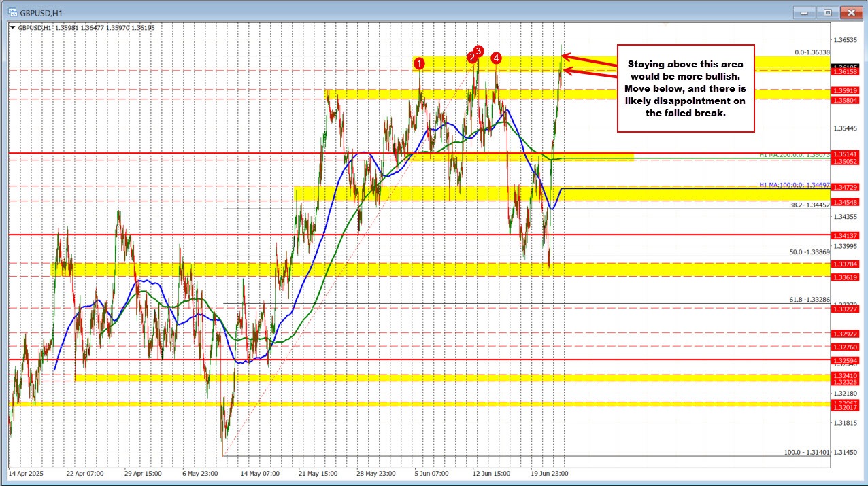This screenshot has width=868, height=486.
Task: Select the yellow highlighted zone near 1.35141
Action: pos(599,156)
